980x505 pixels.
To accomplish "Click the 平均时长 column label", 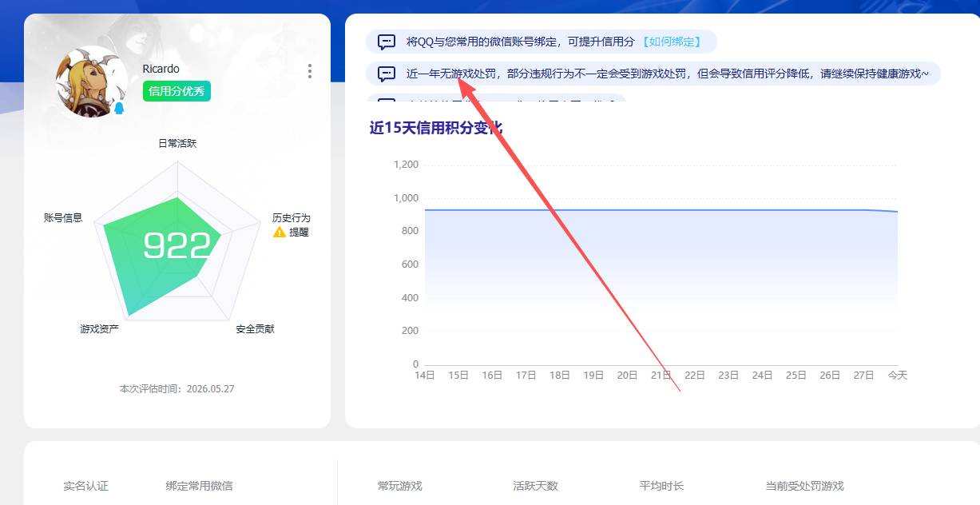I will (661, 486).
